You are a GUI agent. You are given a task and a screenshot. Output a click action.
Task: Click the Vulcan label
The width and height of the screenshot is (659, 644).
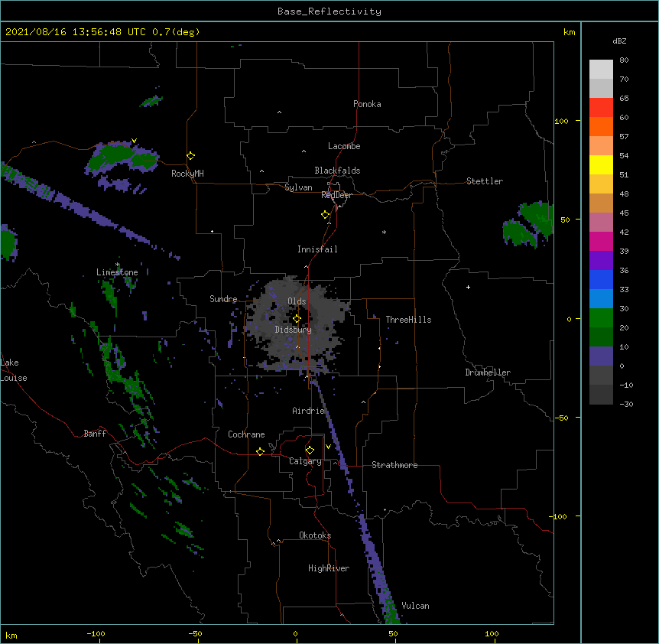pos(415,606)
